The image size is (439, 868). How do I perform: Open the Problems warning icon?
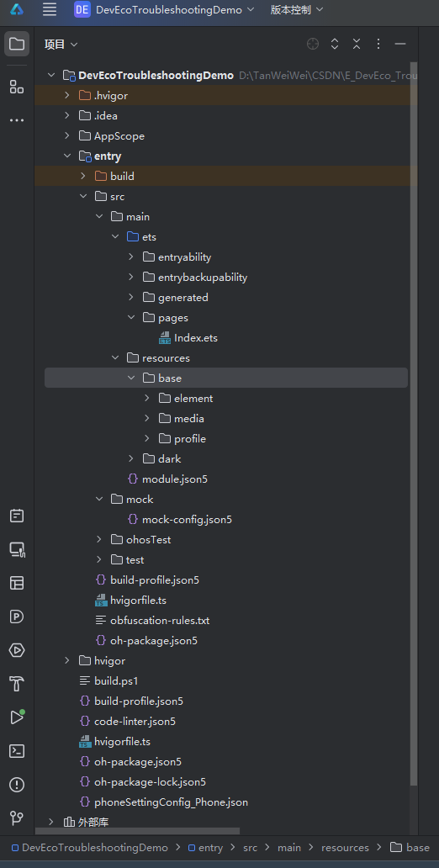(x=17, y=785)
